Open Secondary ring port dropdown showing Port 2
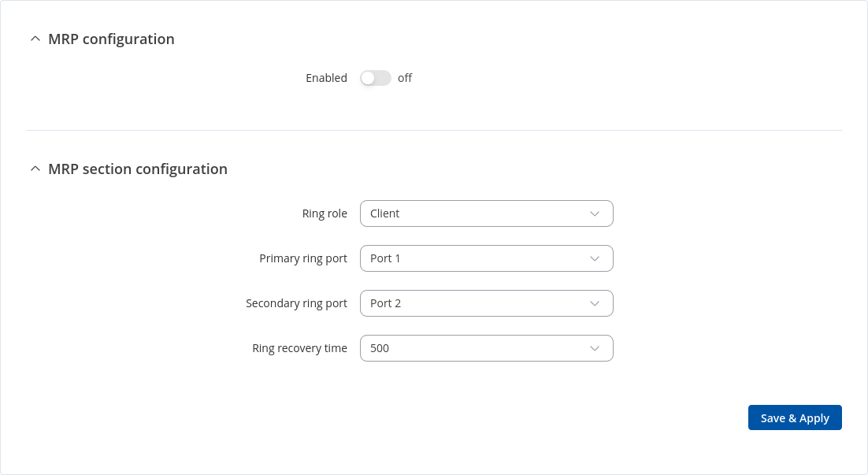Screen dimensions: 868x475 tap(473, 303)
